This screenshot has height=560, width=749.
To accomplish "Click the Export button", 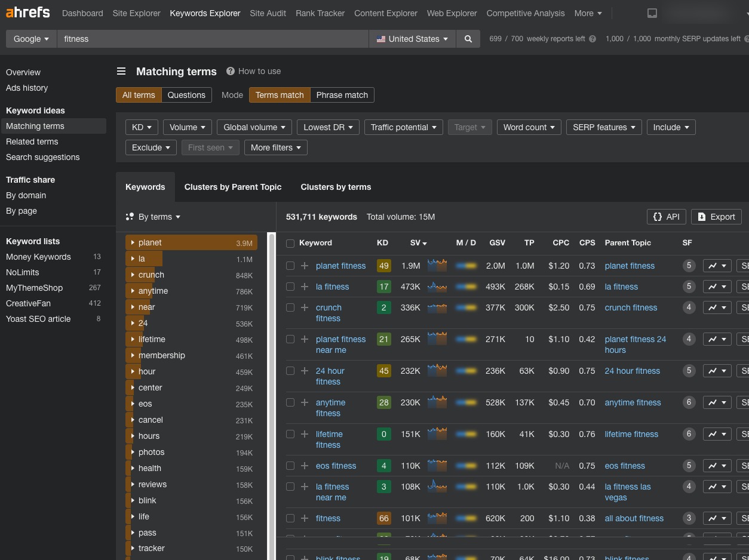I will coord(716,217).
